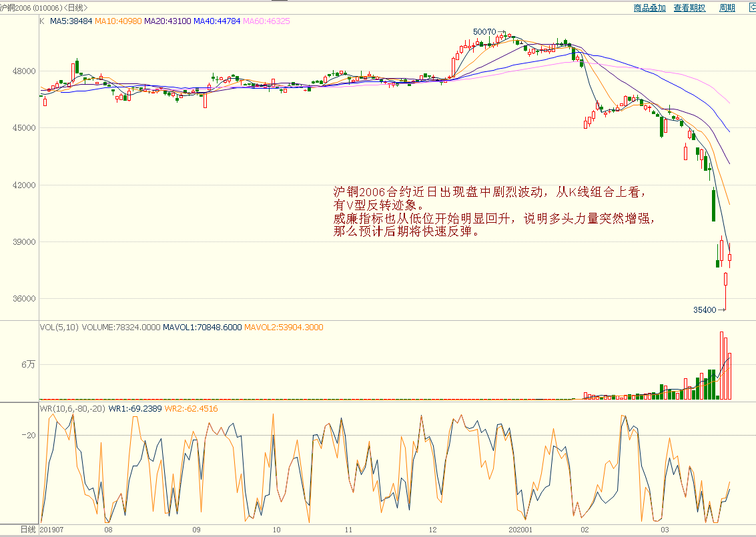756x537 pixels.
Task: Open the 周期 period dropdown
Action: [x=727, y=8]
